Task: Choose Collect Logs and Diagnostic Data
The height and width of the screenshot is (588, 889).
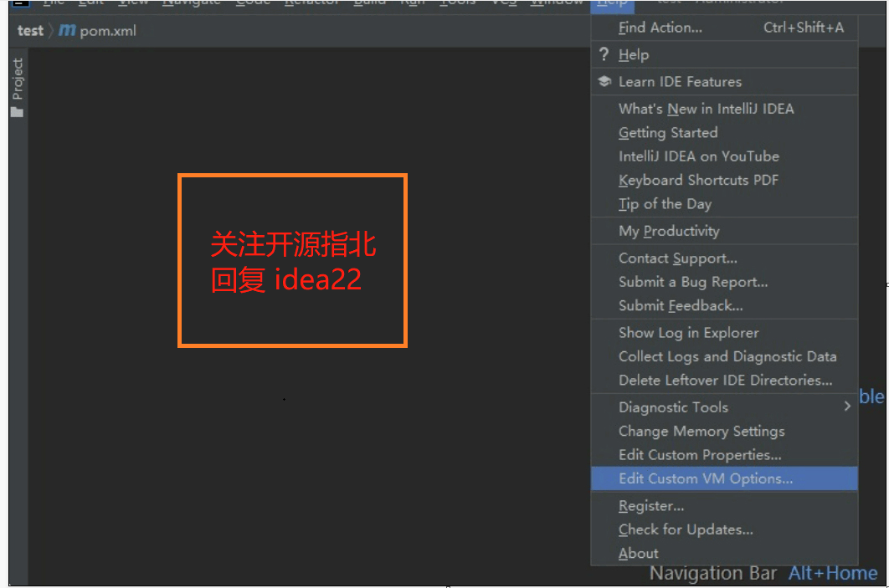Action: coord(724,357)
